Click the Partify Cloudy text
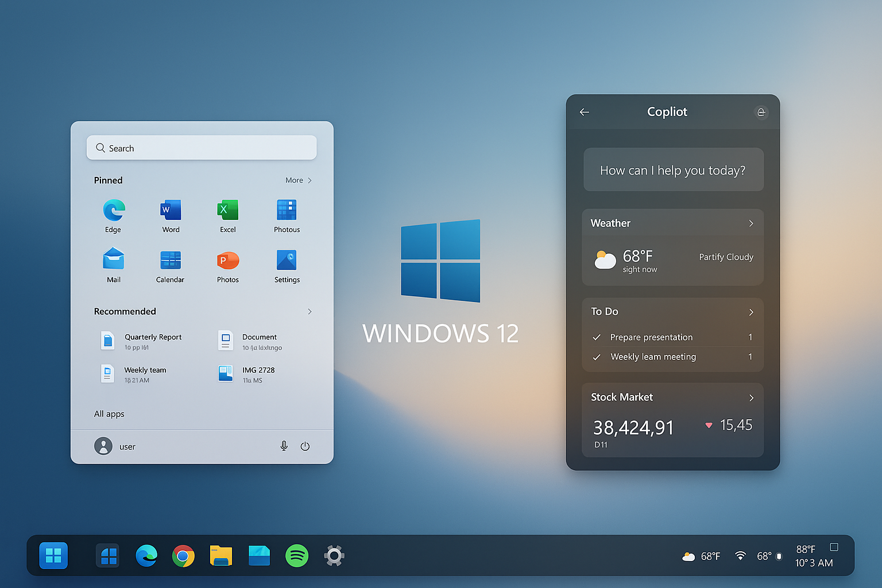The width and height of the screenshot is (882, 588). [x=726, y=257]
